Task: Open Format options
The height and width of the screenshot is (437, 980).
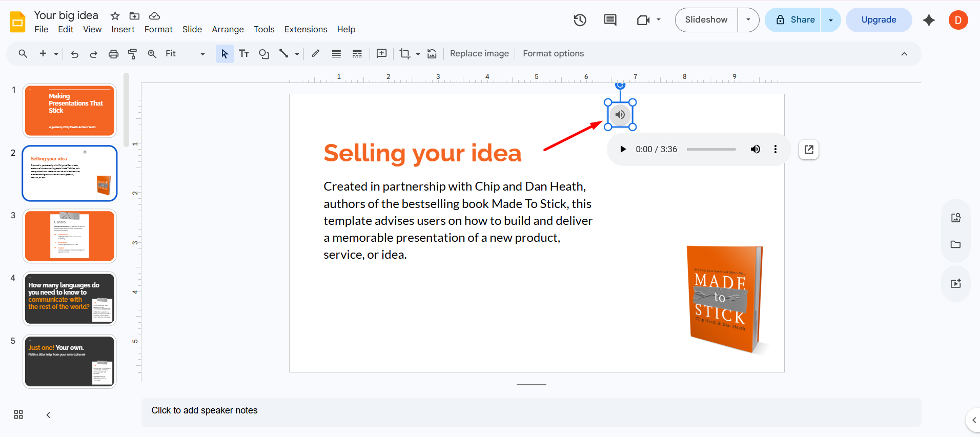Action: coord(553,54)
